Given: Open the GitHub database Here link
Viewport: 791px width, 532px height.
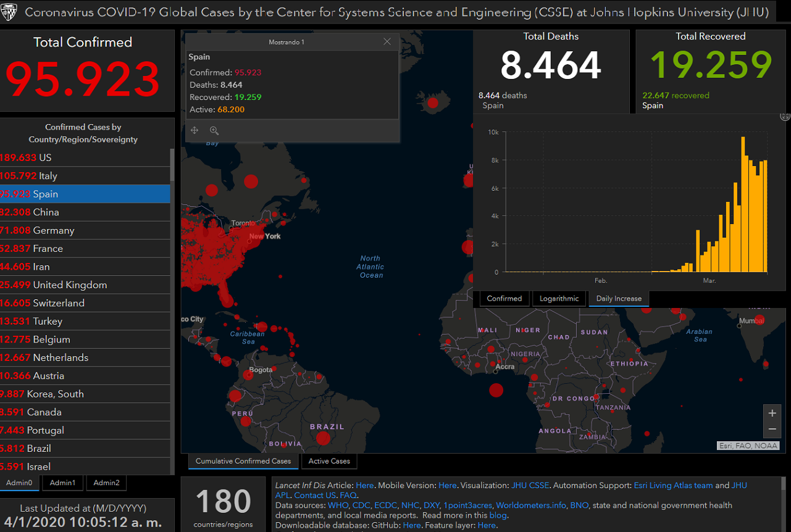Looking at the screenshot, I should [412, 525].
